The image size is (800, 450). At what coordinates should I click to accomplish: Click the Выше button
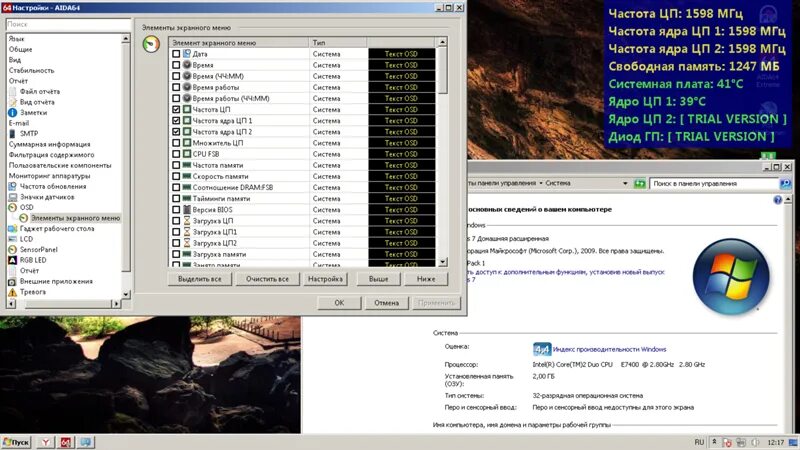(x=379, y=279)
